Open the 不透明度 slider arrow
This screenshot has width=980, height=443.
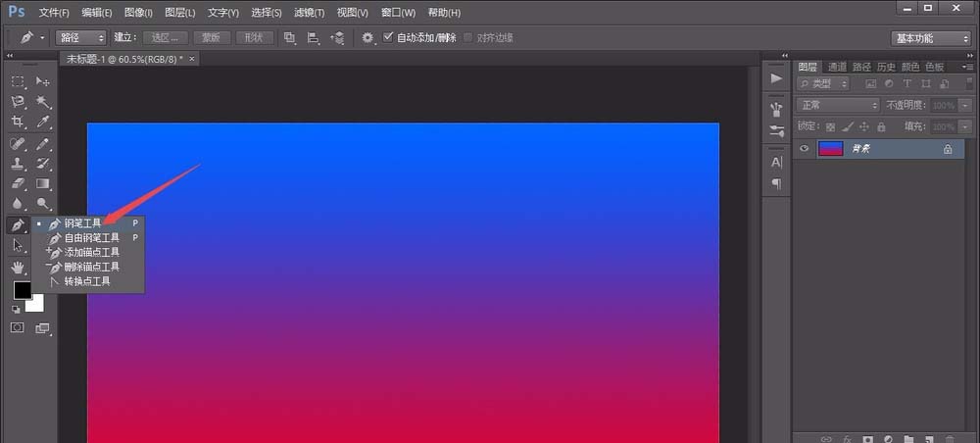tap(967, 105)
